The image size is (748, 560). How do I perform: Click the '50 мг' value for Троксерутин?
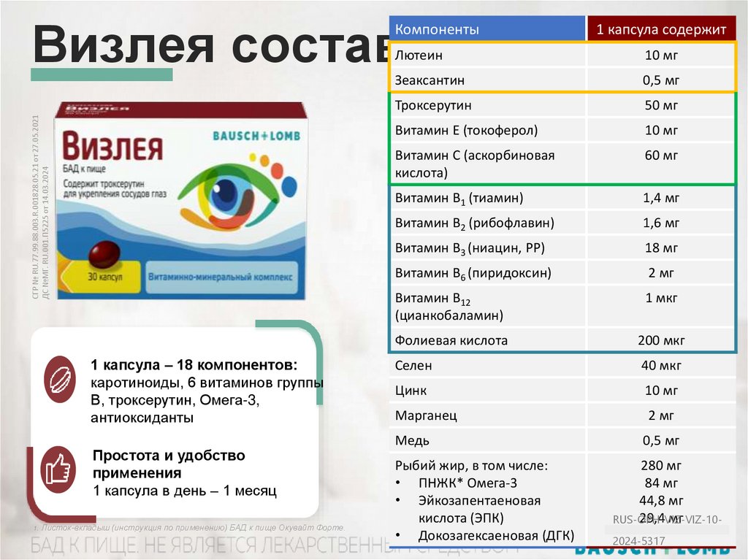pyautogui.click(x=661, y=105)
